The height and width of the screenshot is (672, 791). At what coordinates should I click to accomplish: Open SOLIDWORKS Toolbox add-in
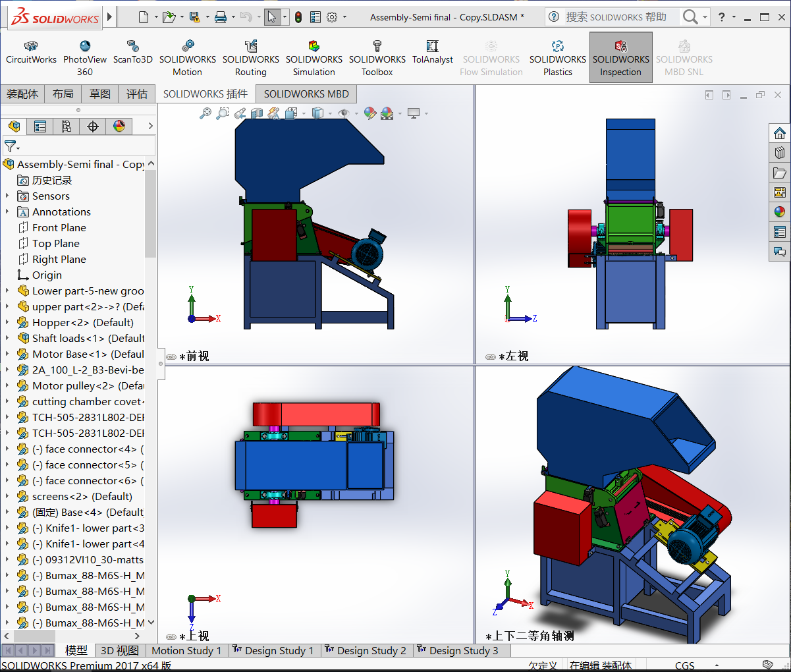pos(377,59)
